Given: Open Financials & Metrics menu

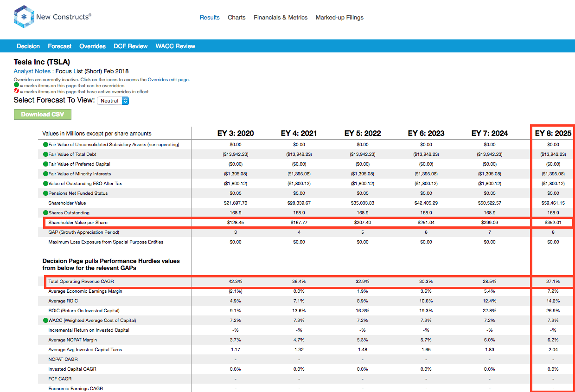Looking at the screenshot, I should [x=281, y=18].
